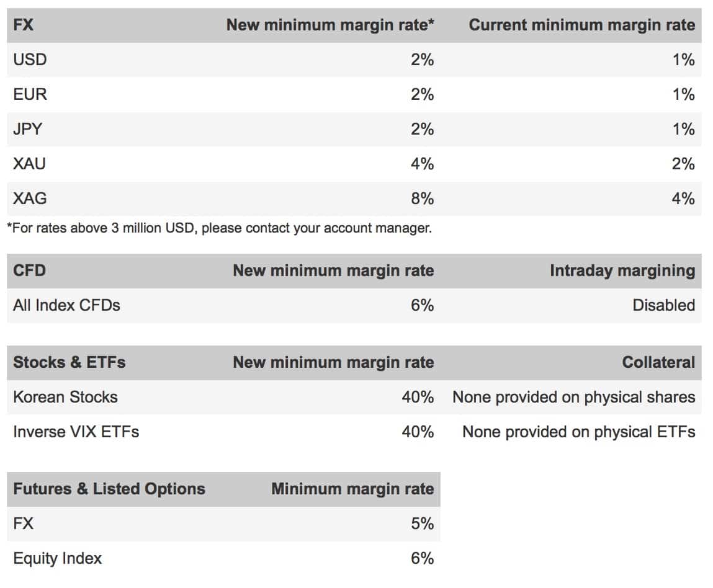Select the 'All Index CFDs' row label

point(66,306)
